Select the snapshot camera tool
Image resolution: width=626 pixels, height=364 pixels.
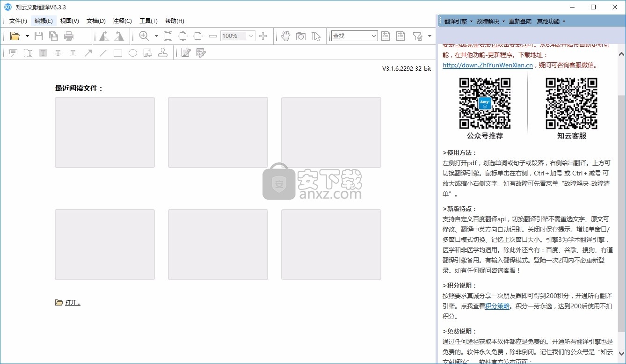click(x=301, y=36)
